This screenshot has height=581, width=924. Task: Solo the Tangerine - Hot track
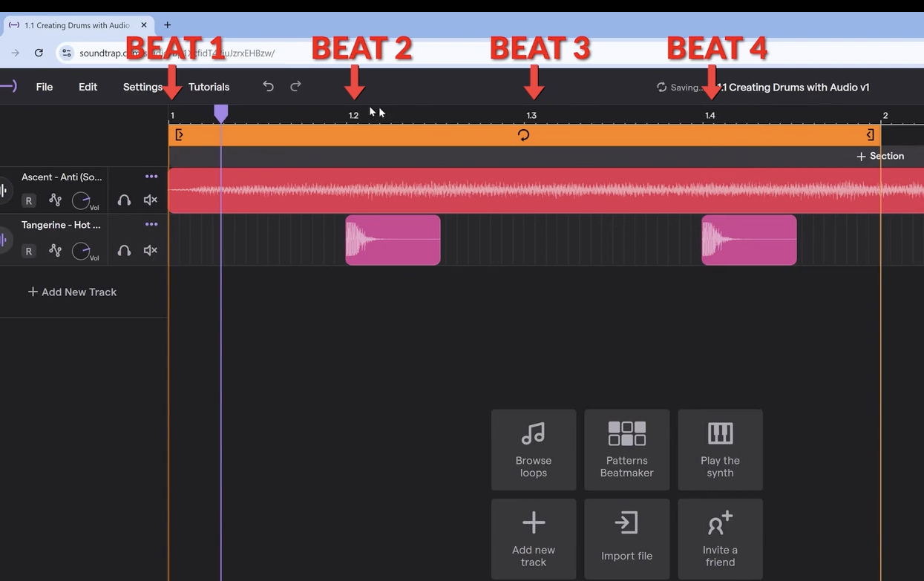point(124,250)
